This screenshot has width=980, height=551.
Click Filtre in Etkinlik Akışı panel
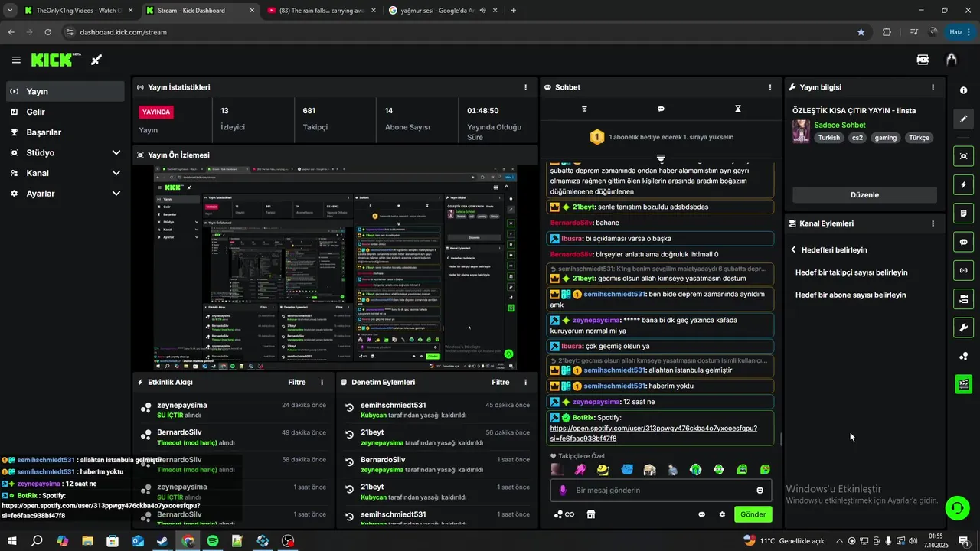point(297,382)
